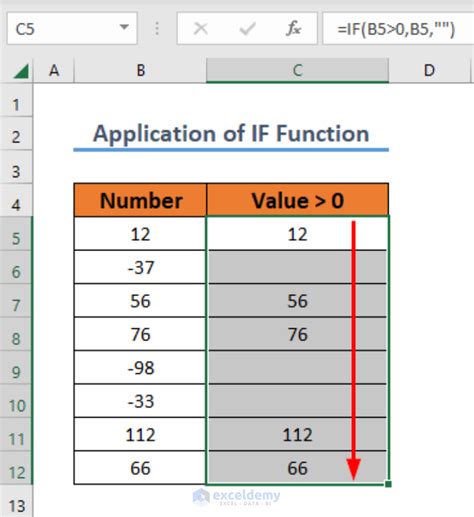Select cell C7 containing 56

pyautogui.click(x=297, y=301)
